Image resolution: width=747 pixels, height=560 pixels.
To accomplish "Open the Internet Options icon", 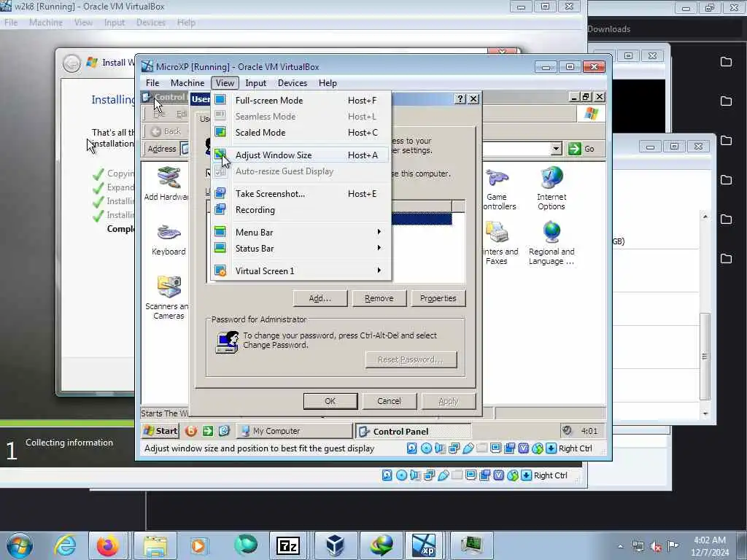I will [x=551, y=189].
